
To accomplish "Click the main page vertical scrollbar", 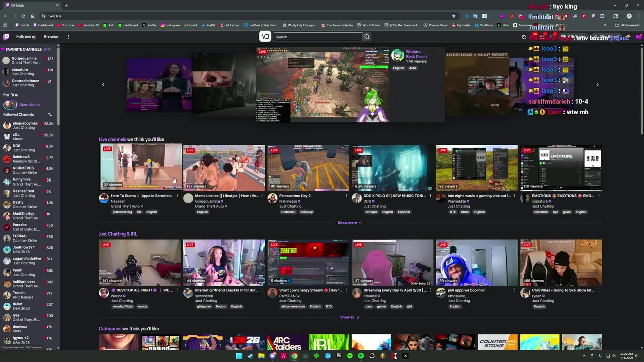I will click(641, 90).
